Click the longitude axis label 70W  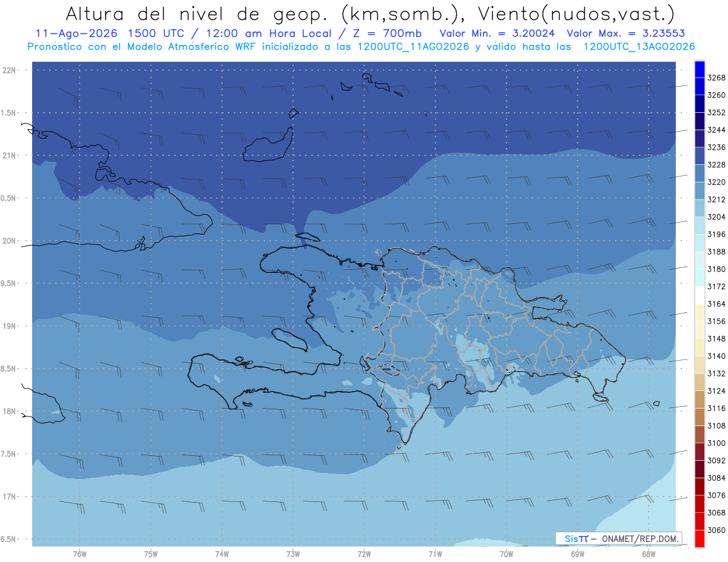coord(507,554)
